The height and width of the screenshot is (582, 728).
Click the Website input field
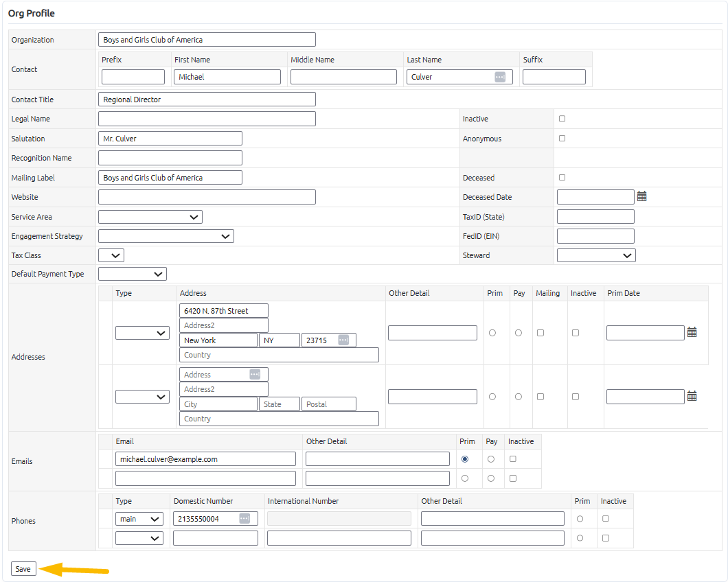click(x=207, y=197)
